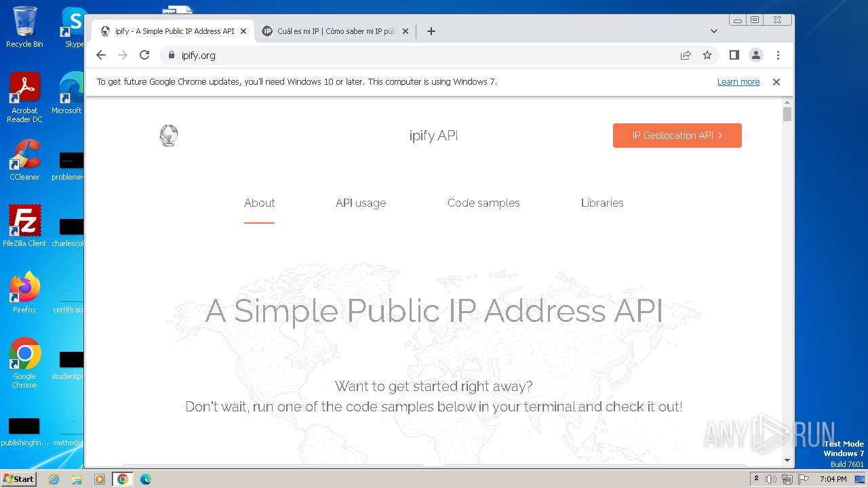
Task: Click the network tray icon
Action: point(787,479)
